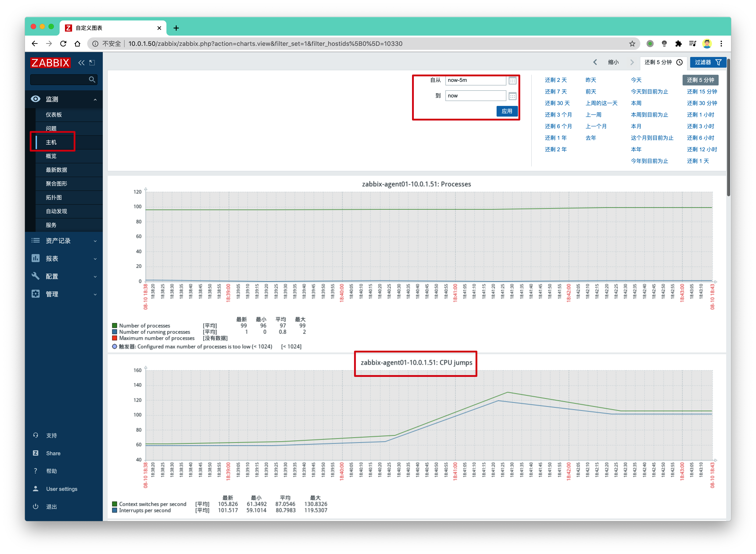Image resolution: width=756 pixels, height=554 pixels.
Task: Collapse the Zabbix sidebar with double chevron icon
Action: [x=81, y=63]
